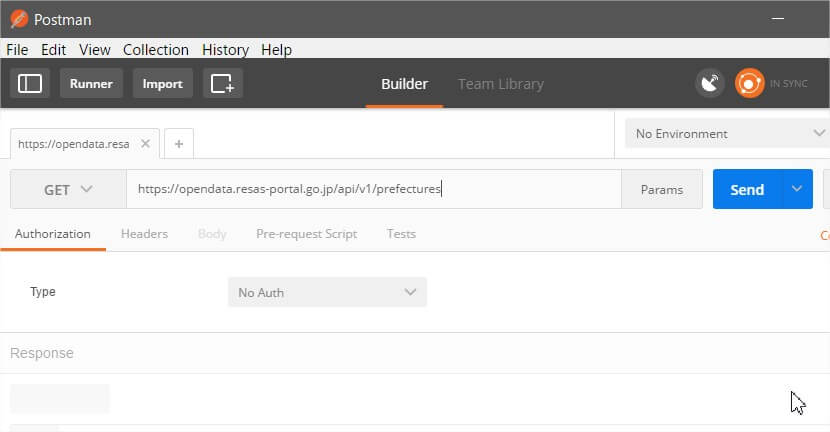This screenshot has width=830, height=432.
Task: Select the Body tab
Action: [212, 234]
